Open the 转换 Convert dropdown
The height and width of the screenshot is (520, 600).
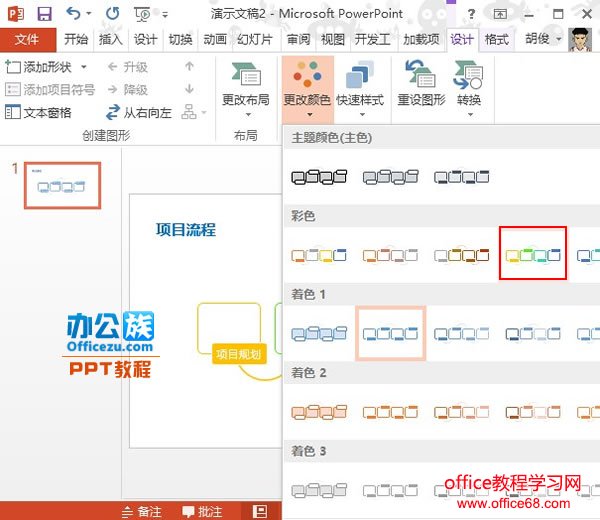coord(469,89)
